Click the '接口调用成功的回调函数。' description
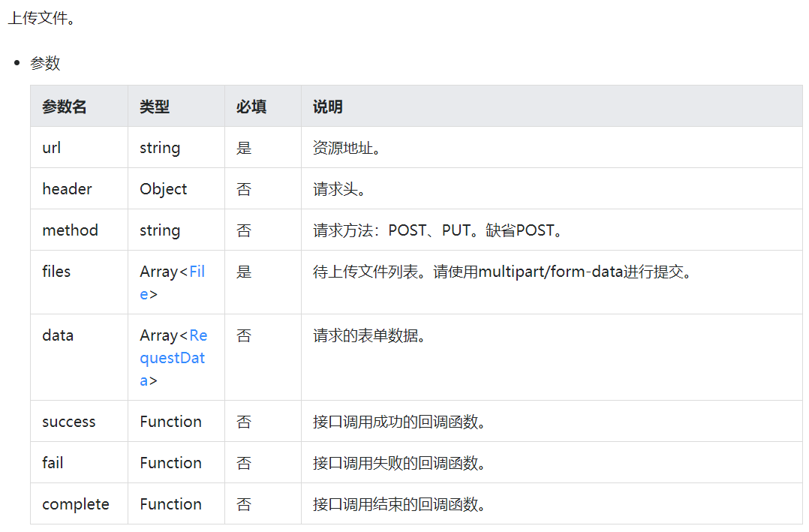This screenshot has width=809, height=532. [x=399, y=422]
